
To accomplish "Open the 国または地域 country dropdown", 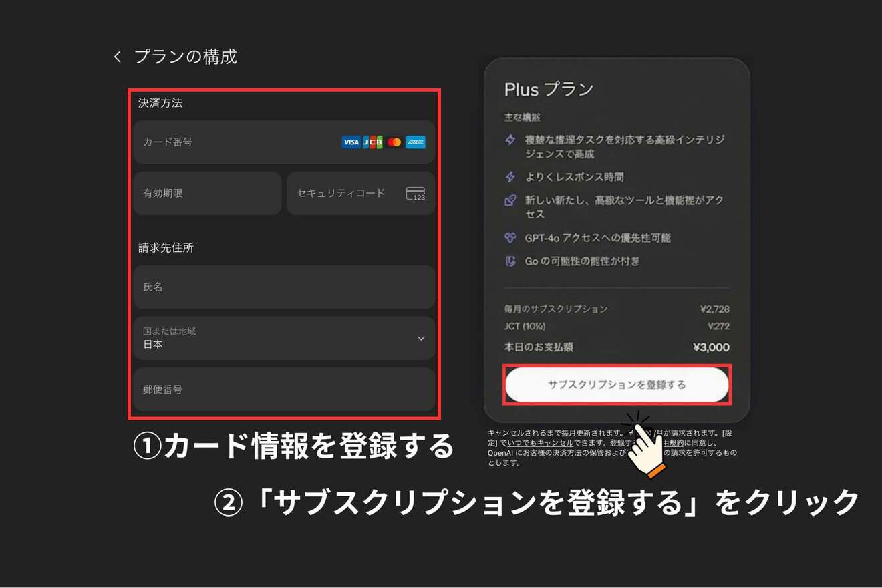I will [284, 338].
